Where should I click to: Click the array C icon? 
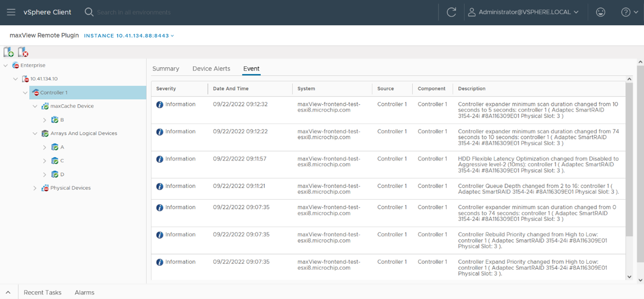pyautogui.click(x=55, y=161)
